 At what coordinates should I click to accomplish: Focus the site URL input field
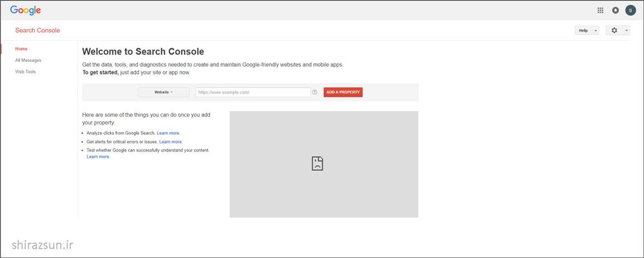[253, 92]
